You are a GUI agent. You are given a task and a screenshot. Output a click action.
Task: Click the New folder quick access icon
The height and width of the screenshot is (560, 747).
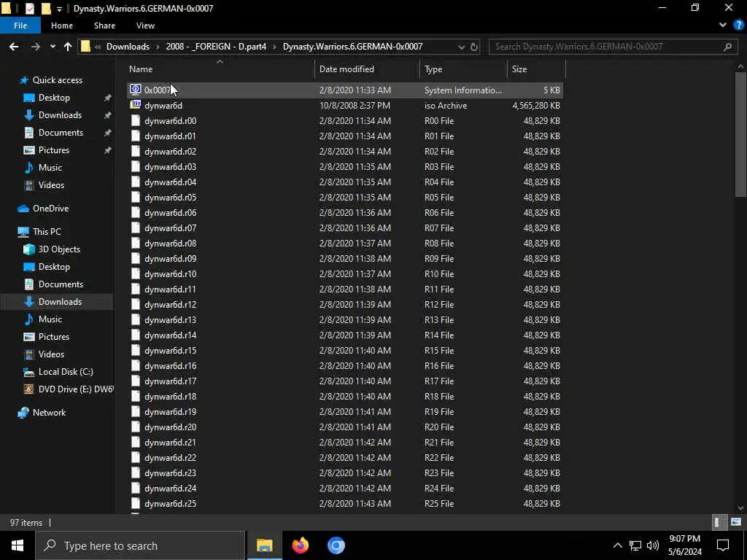tap(46, 8)
